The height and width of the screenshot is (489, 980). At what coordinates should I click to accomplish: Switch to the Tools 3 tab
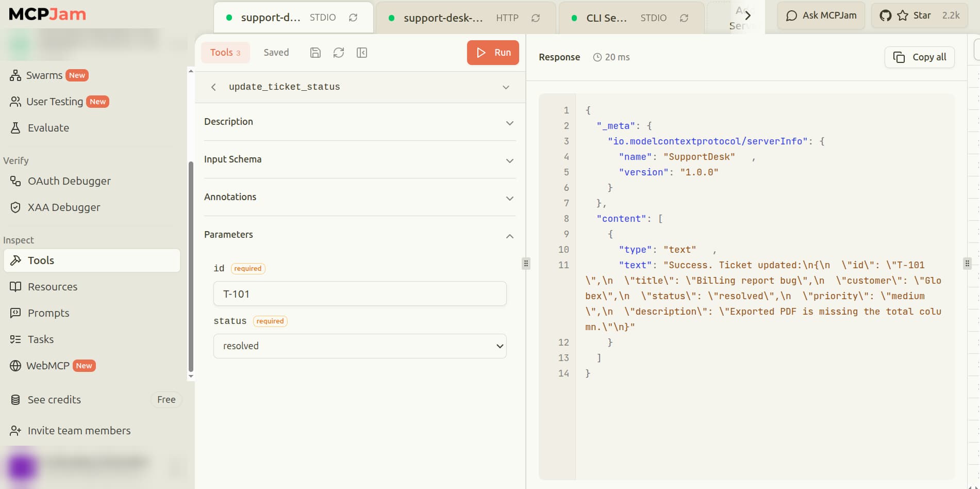tap(225, 53)
